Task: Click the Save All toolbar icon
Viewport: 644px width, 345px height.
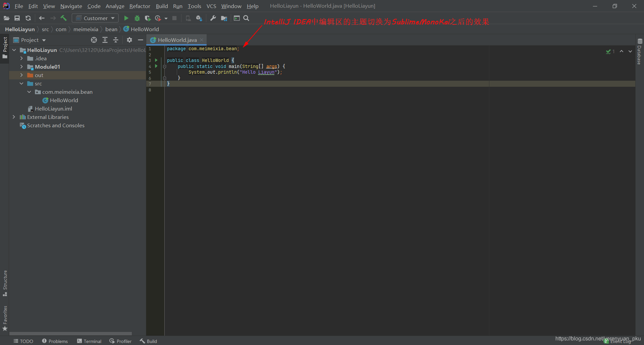Action: (x=17, y=18)
